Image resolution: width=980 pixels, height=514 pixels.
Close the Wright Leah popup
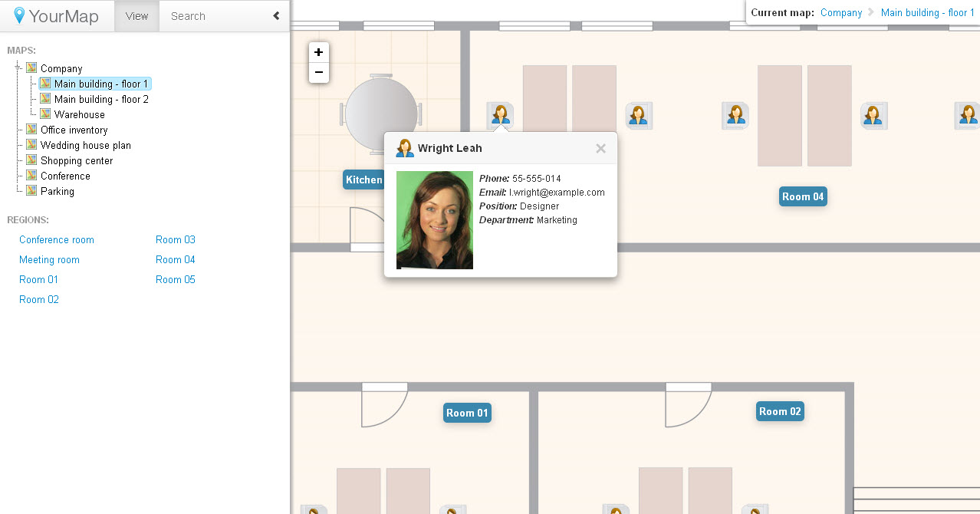click(600, 148)
